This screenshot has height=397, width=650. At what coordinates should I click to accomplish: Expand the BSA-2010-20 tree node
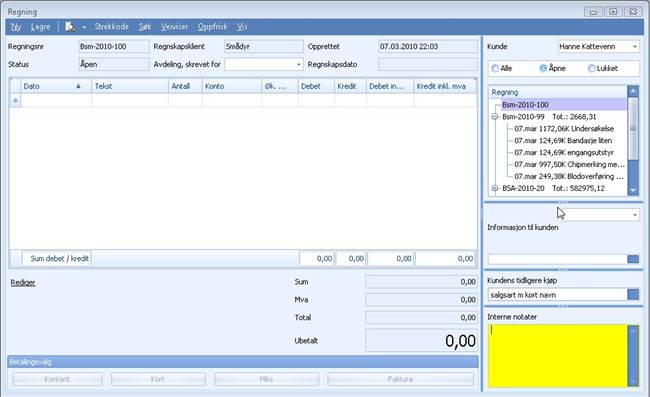tap(495, 188)
